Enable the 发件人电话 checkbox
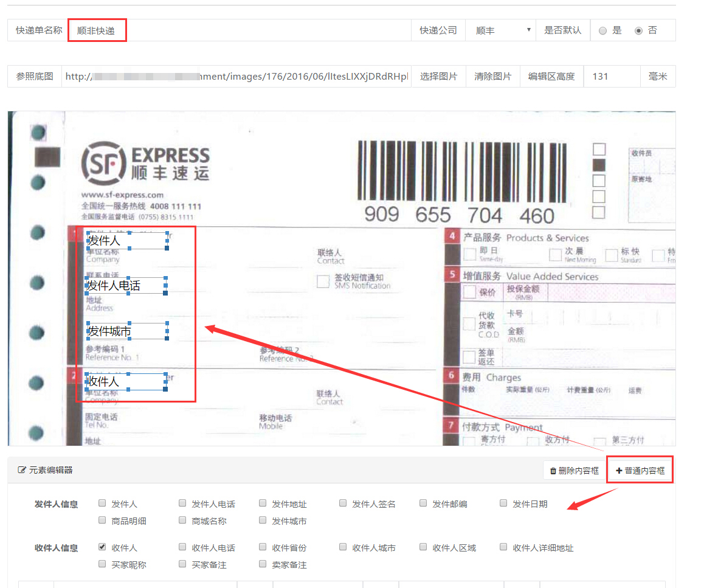 (182, 503)
